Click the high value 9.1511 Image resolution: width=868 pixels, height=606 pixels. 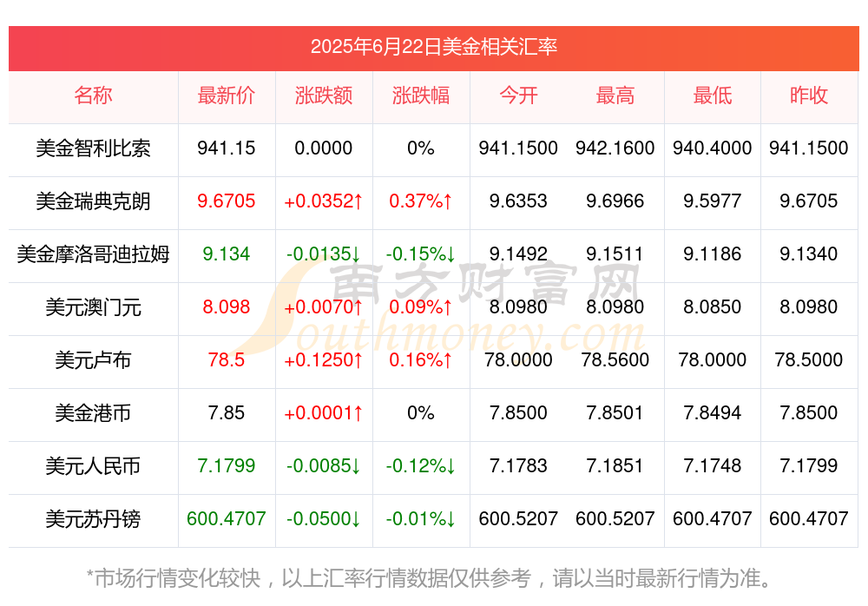click(x=615, y=254)
